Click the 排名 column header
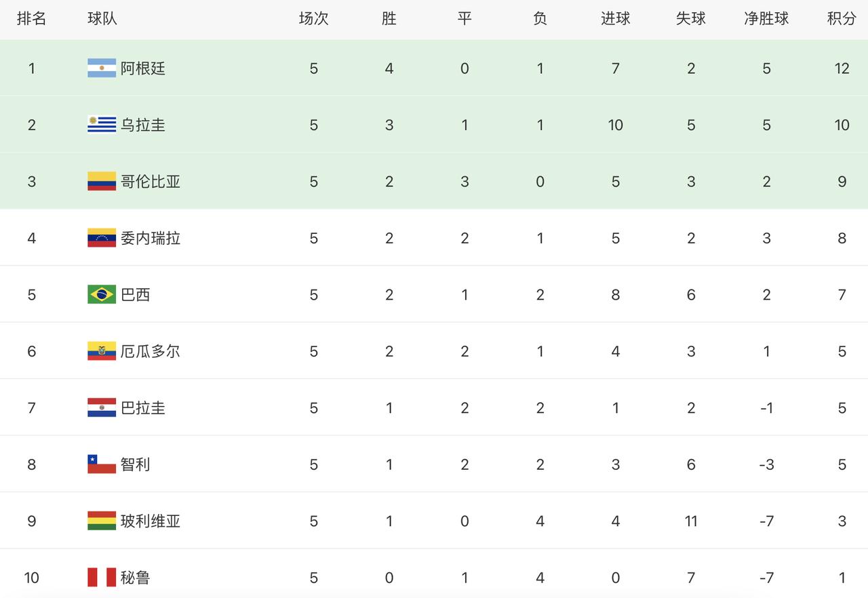The image size is (868, 598). 32,18
